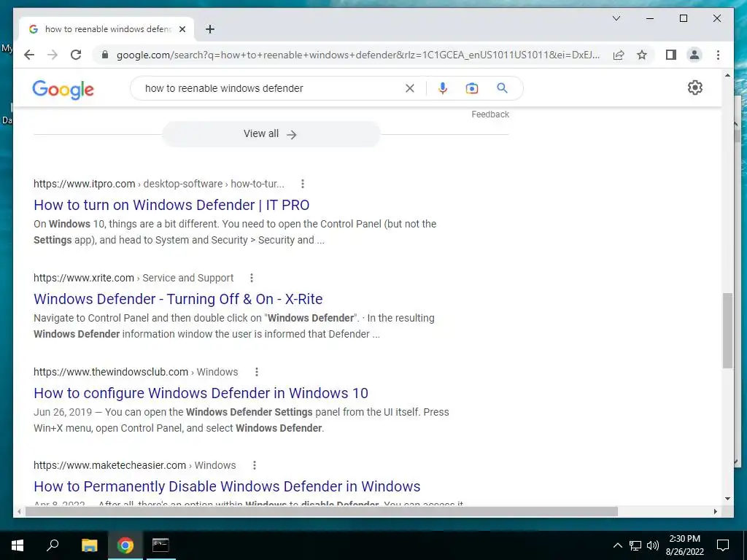Clear the search box with the X icon

pos(410,88)
